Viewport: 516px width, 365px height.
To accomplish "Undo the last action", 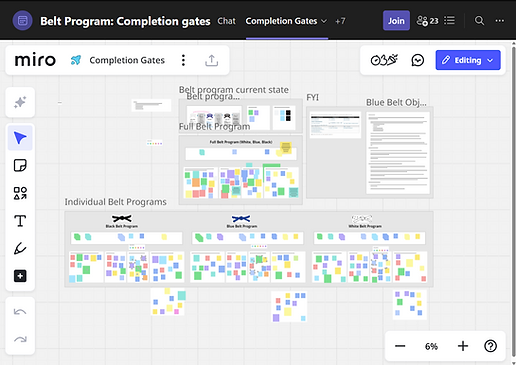I will point(20,312).
